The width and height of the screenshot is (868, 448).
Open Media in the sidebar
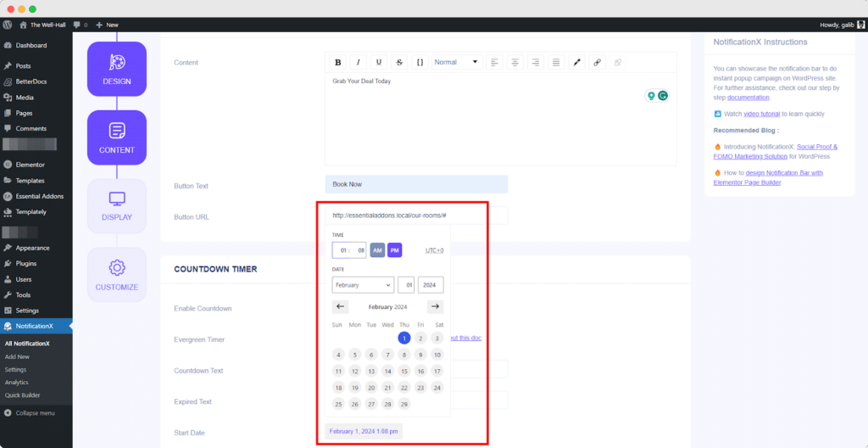point(25,98)
